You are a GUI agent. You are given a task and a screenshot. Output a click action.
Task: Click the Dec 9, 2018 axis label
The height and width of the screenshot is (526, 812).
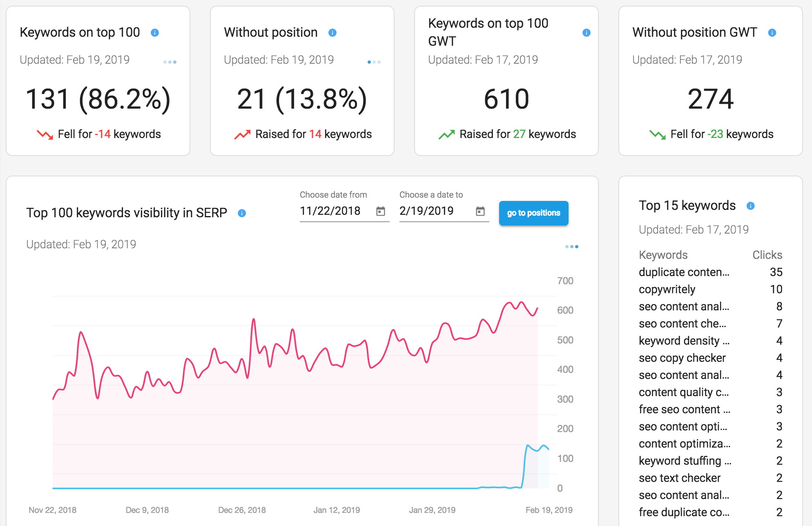pyautogui.click(x=147, y=510)
